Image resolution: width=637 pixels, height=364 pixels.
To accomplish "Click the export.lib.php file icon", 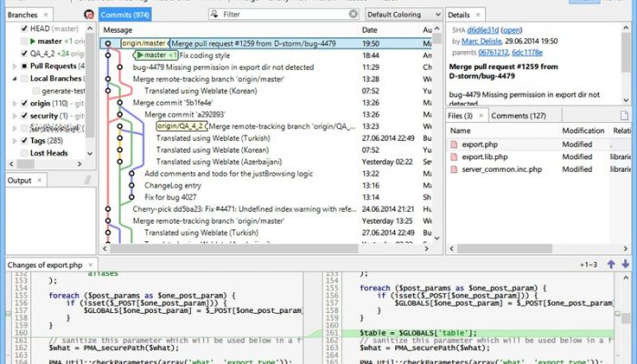I will pos(454,157).
